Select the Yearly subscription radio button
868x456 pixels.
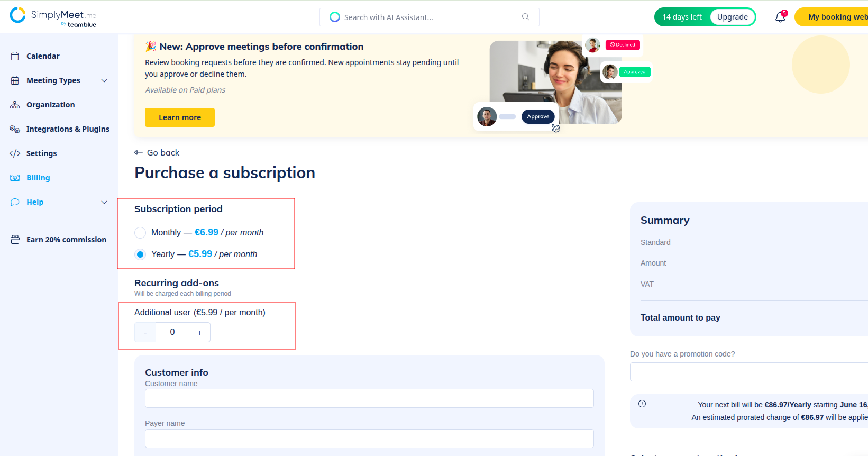[140, 254]
